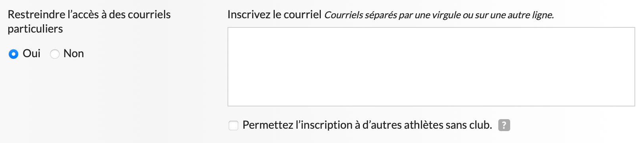Click the "Inscrivez le courriel" field label
644x143 pixels.
274,15
